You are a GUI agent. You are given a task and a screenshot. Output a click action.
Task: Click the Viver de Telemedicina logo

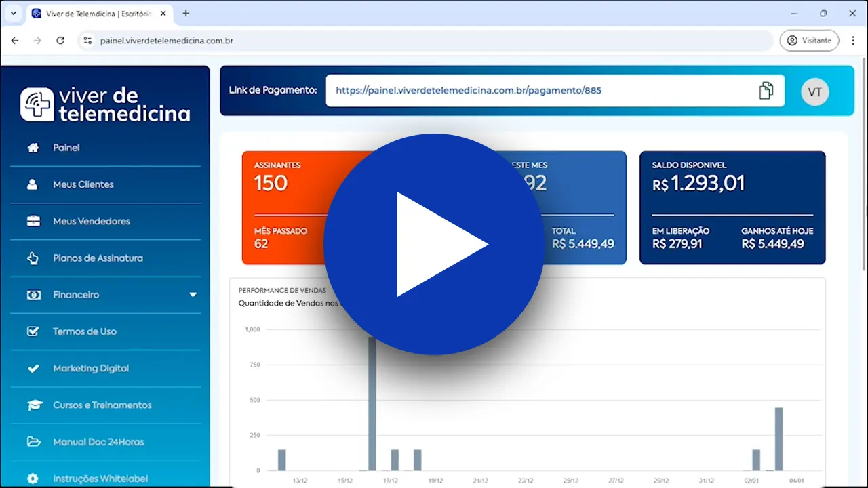(105, 105)
